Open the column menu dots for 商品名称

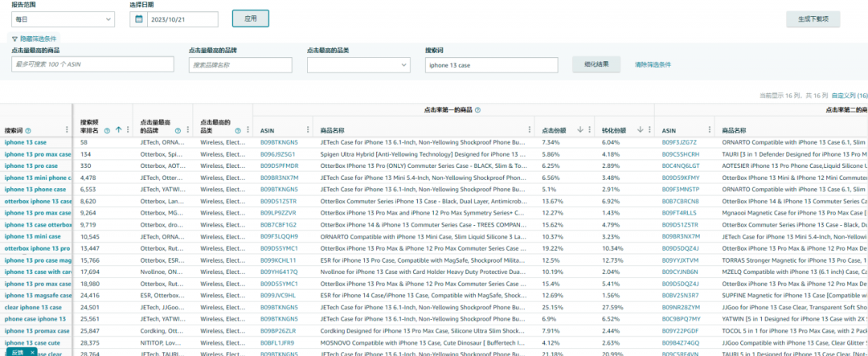(528, 129)
